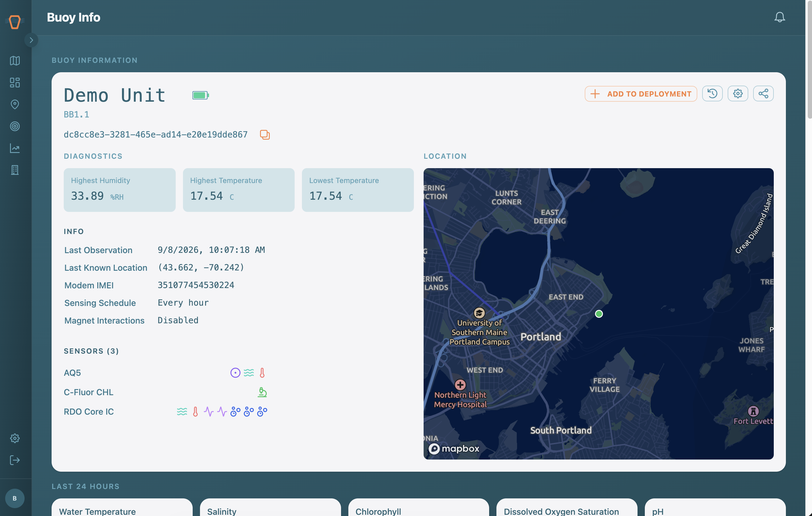This screenshot has width=812, height=516.
Task: Click the Highest Humidity diagnostic card
Action: click(x=120, y=190)
